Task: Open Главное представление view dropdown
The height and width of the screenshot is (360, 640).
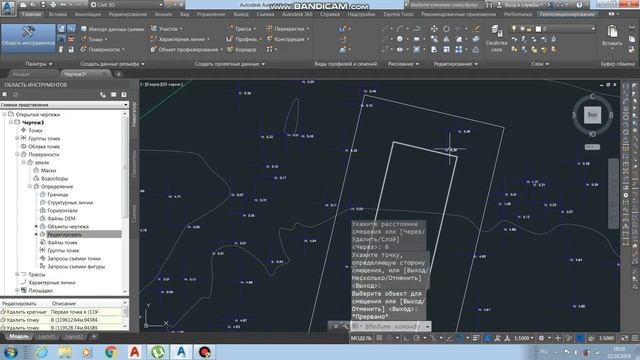Action: [x=64, y=105]
